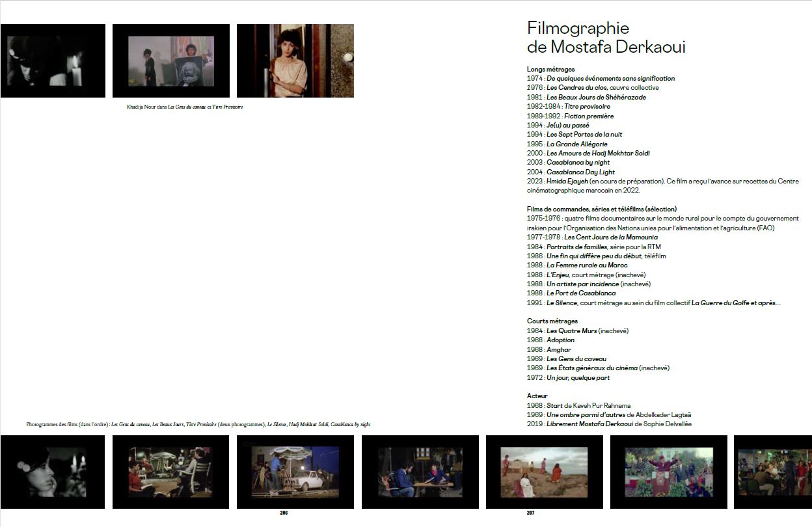Click bottom photogram of woman with hair flower
812x527 pixels.
[x=53, y=472]
